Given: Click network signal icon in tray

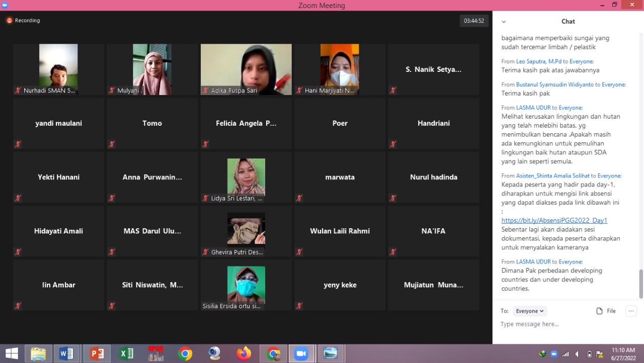Looking at the screenshot, I should tap(566, 354).
